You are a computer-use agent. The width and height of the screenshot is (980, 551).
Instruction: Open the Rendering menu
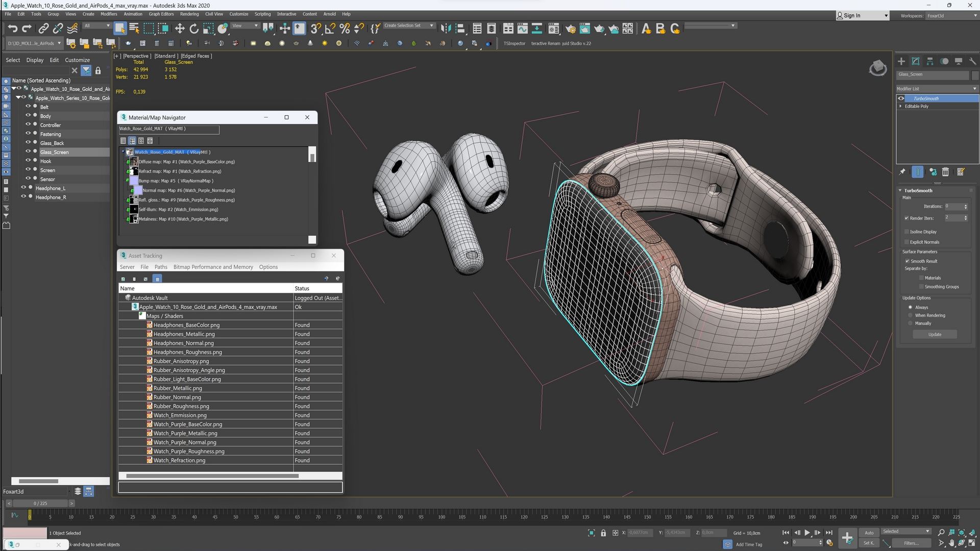189,14
